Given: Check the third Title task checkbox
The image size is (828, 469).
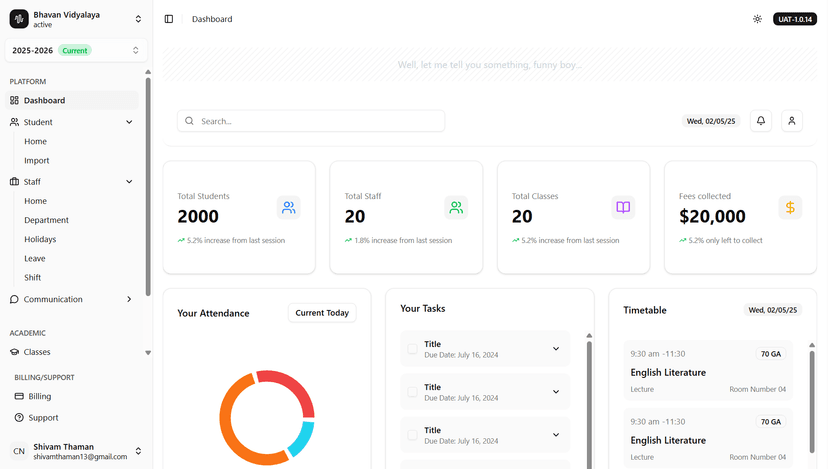Looking at the screenshot, I should pos(412,435).
